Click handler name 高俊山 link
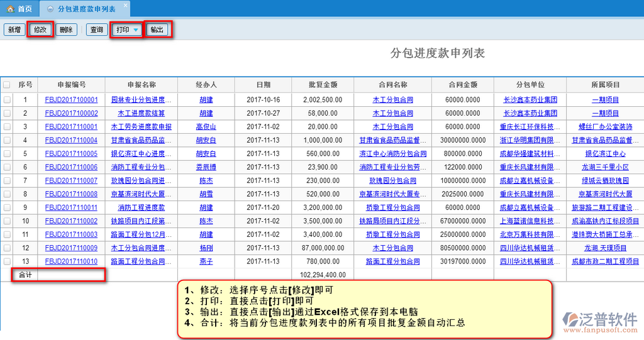Viewport: 644px width, 340px height. click(x=206, y=127)
